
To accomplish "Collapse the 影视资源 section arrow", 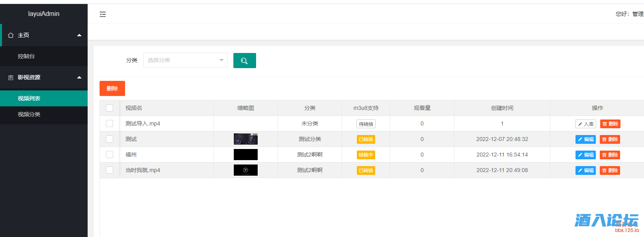I will pyautogui.click(x=79, y=78).
